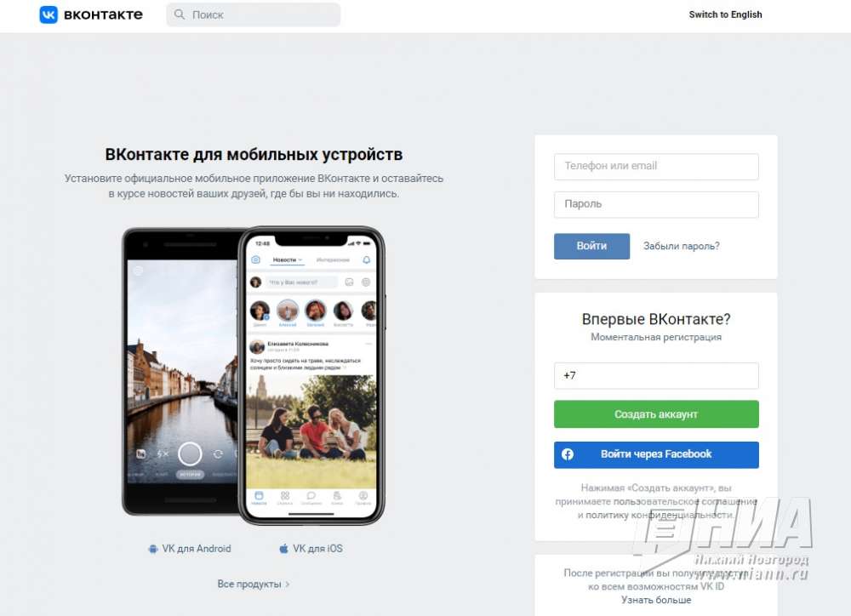Viewport: 851px width, 616px height.
Task: Switch to English language link
Action: (725, 14)
